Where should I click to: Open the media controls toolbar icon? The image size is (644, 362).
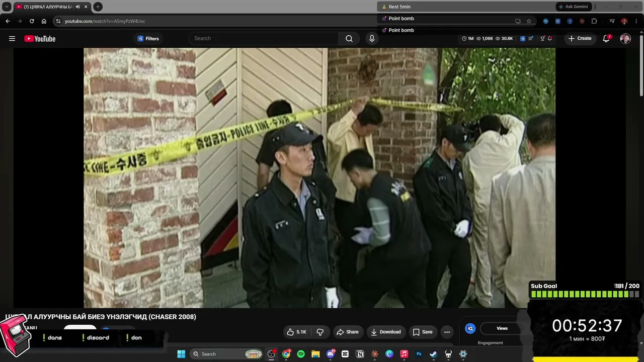(x=612, y=21)
